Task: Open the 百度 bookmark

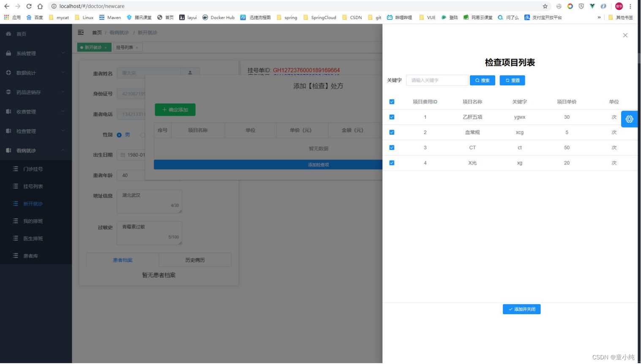Action: click(35, 17)
